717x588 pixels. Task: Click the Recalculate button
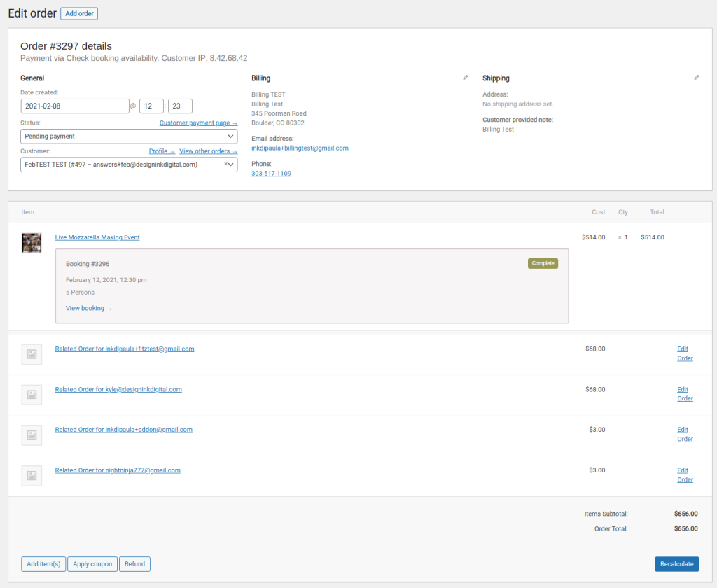676,563
